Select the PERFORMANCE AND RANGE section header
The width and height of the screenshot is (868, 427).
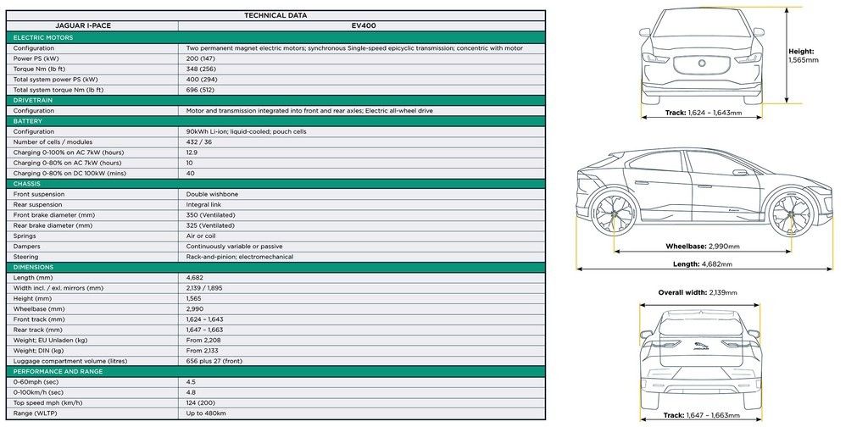[x=58, y=372]
